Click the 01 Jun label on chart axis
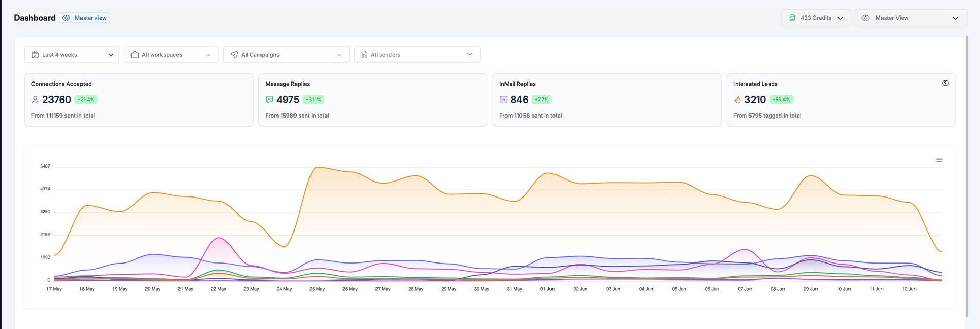Screen dimensions: 980x329 coord(547,289)
